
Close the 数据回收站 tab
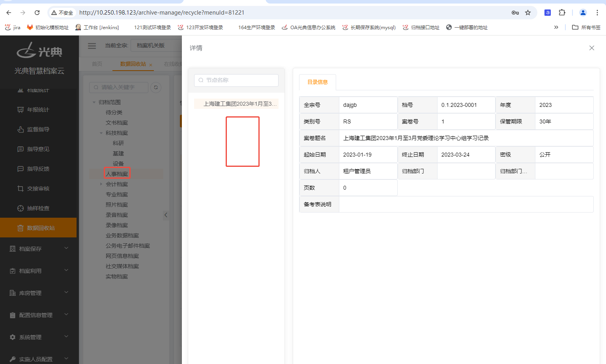point(151,65)
